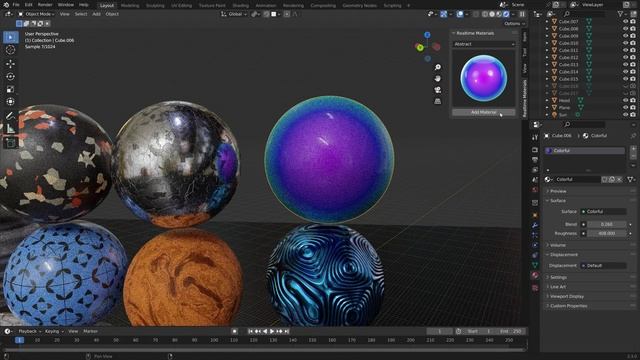
Task: Jump to the timeline start frame
Action: 250,331
